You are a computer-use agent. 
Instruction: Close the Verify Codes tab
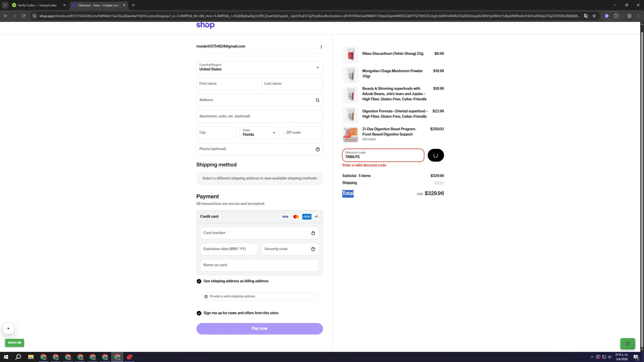[x=64, y=5]
